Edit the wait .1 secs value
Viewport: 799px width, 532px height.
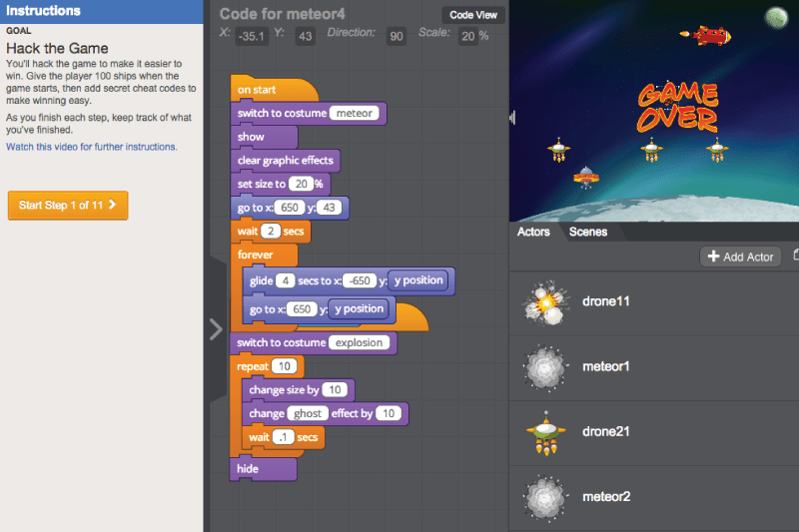(284, 437)
